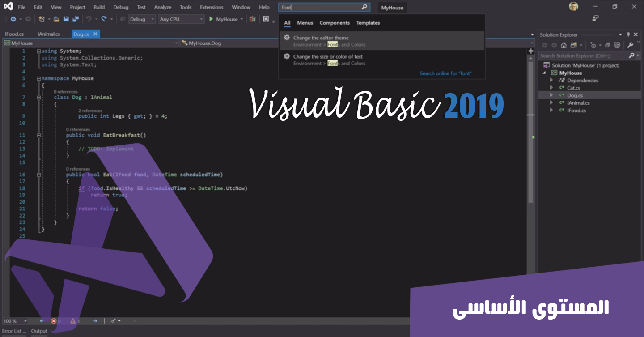Click the Home icon in Solution Explorer
The image size is (644, 337).
tap(563, 45)
